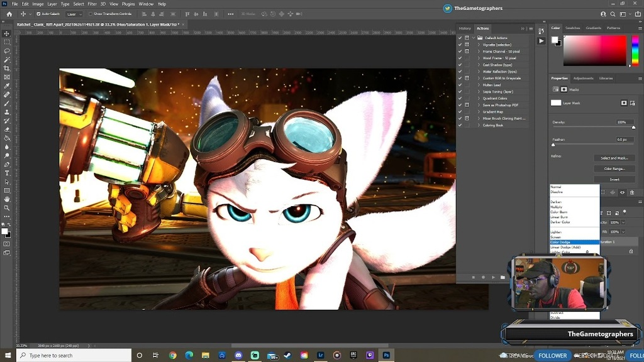Expand the Cast Shadow (type) action
Viewport: 644px width, 362px height.
tap(479, 65)
